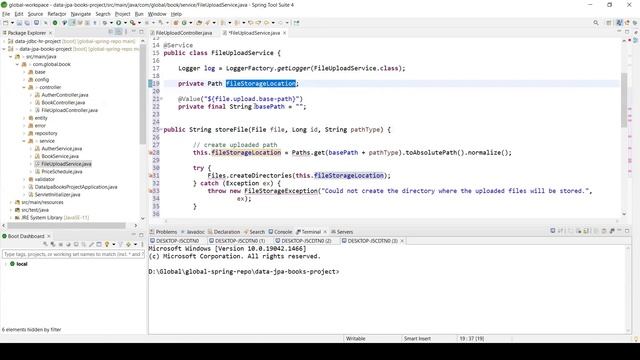The height and width of the screenshot is (360, 640).
Task: Click the filter icon in Boot Dashboard toolbar
Action: pyautogui.click(x=120, y=244)
